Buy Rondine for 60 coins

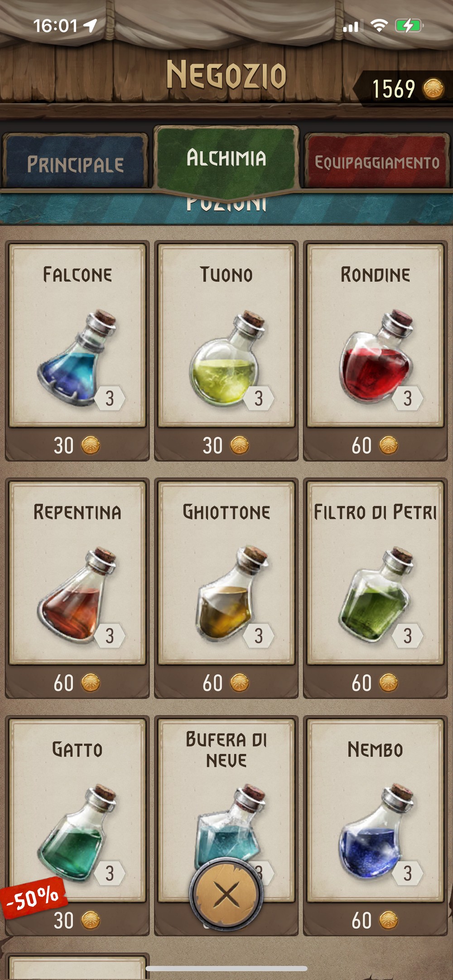point(375,445)
